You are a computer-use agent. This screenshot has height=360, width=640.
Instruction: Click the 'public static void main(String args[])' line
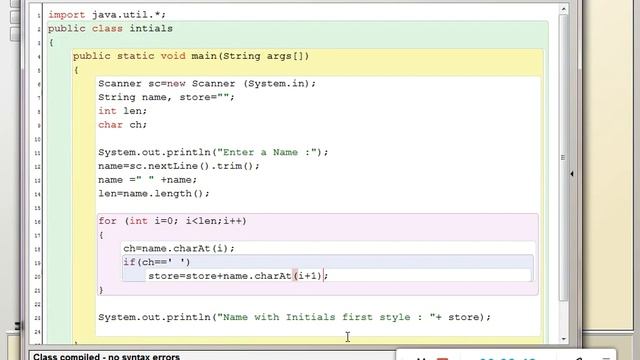coord(191,56)
